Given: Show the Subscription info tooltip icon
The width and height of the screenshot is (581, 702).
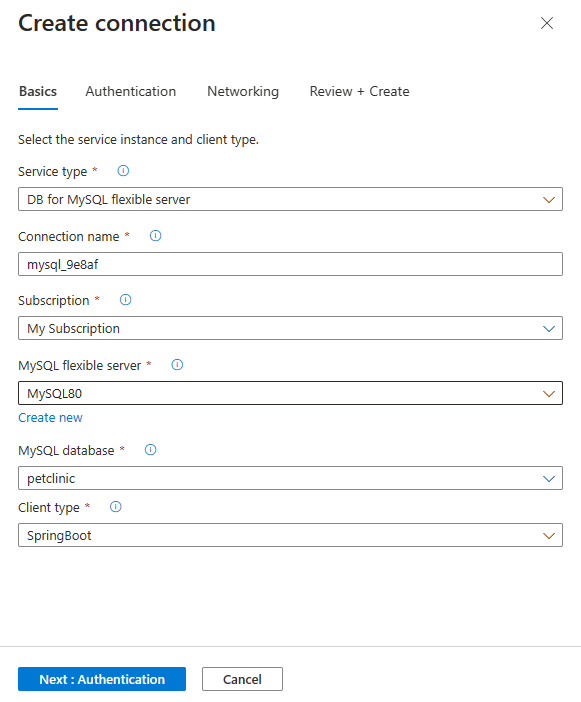Looking at the screenshot, I should click(125, 300).
